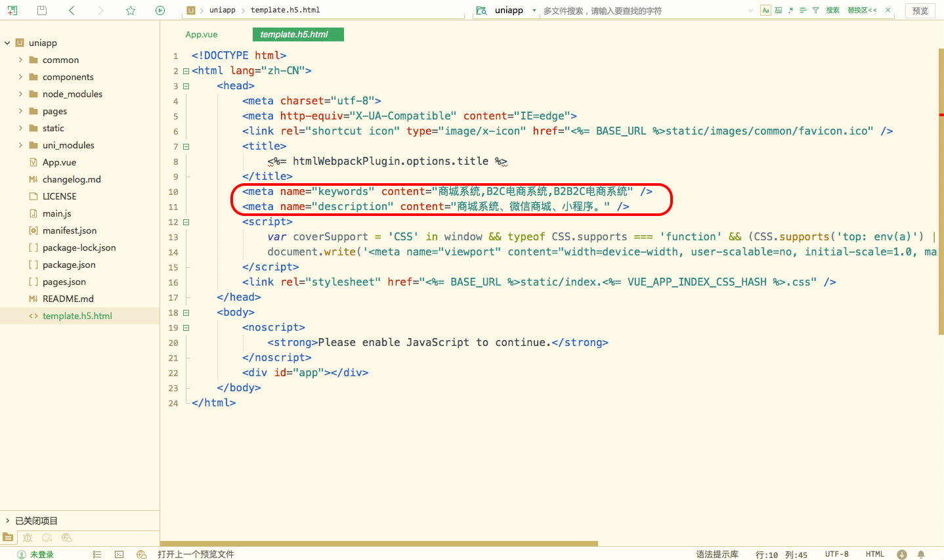Toggle the regular expression search option
Image resolution: width=944 pixels, height=560 pixels.
(x=790, y=11)
